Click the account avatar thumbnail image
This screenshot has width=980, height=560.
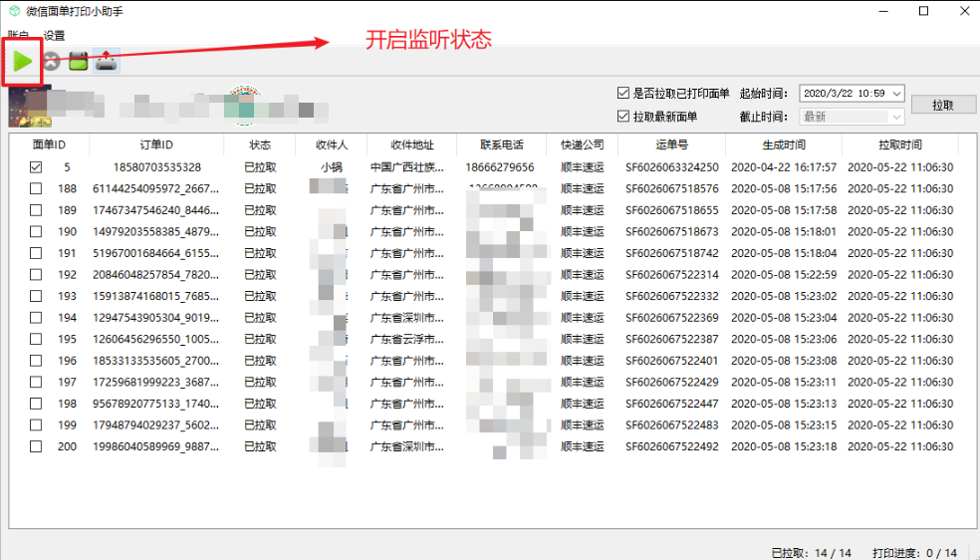29,107
